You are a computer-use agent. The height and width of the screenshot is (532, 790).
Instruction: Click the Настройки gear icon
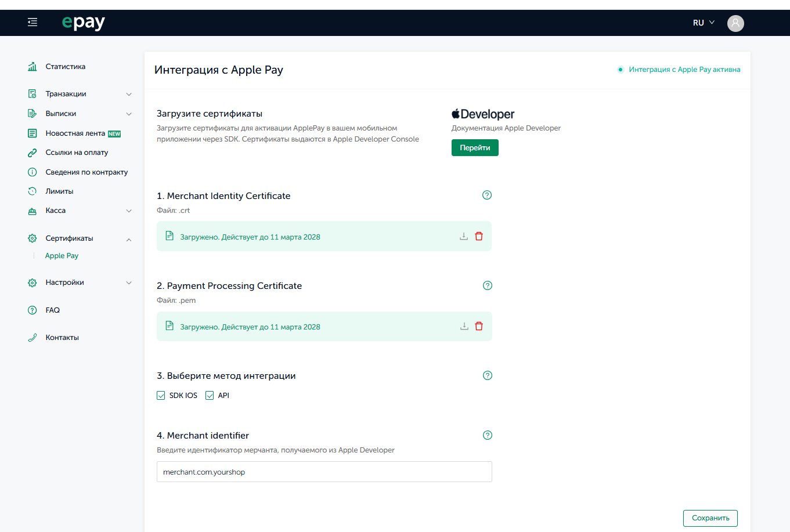(x=33, y=283)
